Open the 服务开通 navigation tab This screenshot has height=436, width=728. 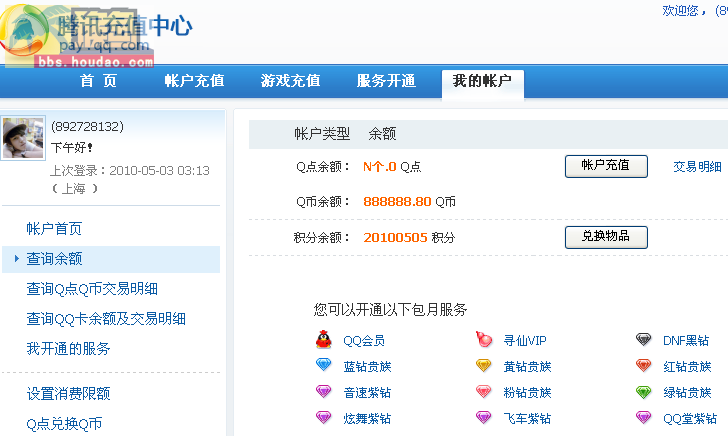pyautogui.click(x=386, y=81)
